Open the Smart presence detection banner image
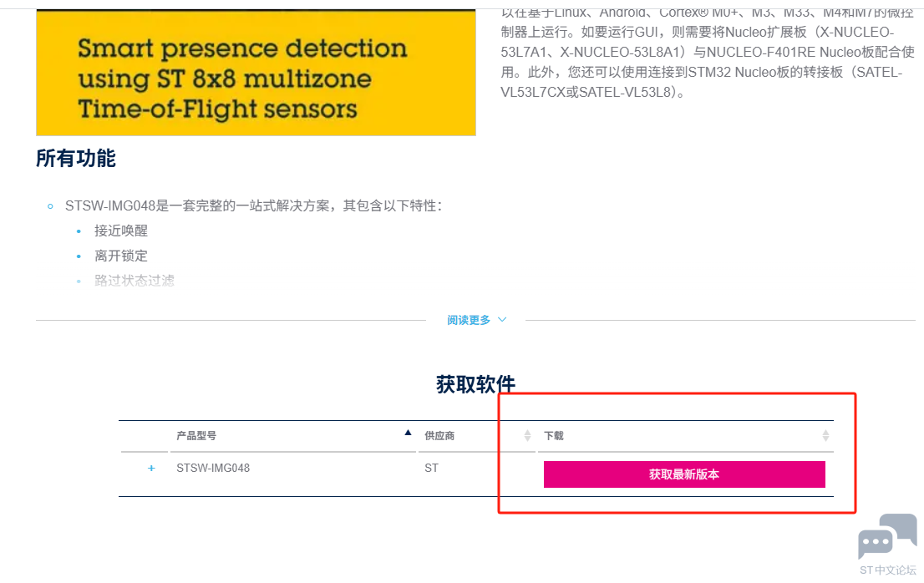Image resolution: width=924 pixels, height=583 pixels. click(x=256, y=73)
